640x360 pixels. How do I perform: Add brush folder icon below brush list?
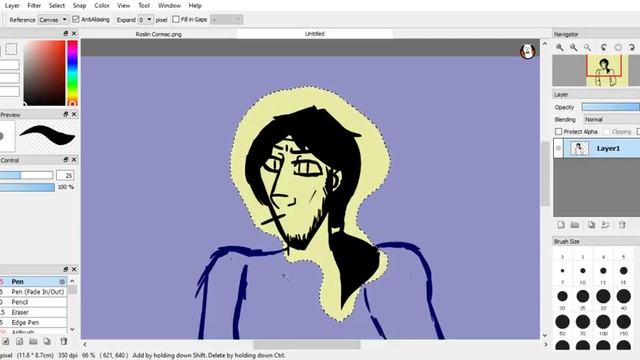(x=33, y=341)
